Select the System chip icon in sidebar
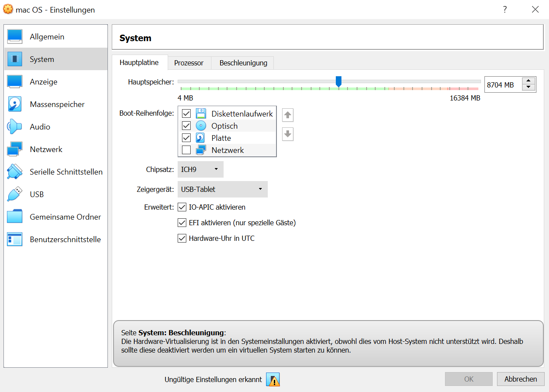549x392 pixels. 15,59
